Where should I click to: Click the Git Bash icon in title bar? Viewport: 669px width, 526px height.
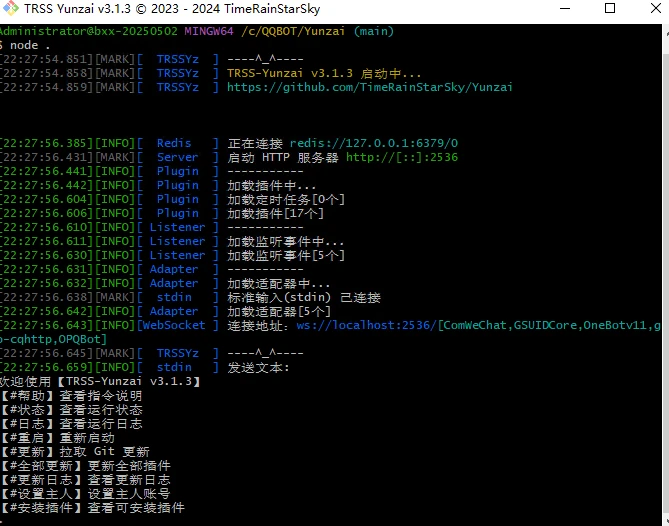[x=11, y=8]
